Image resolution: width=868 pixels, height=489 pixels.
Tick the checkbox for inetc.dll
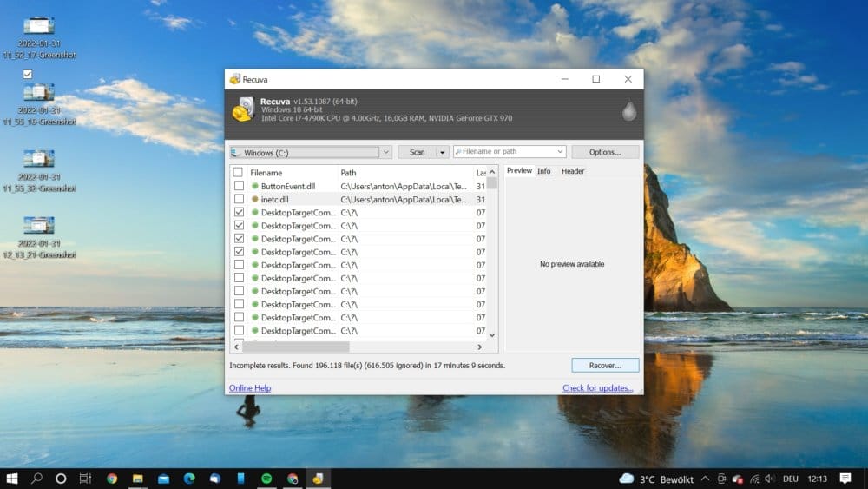[x=239, y=199]
